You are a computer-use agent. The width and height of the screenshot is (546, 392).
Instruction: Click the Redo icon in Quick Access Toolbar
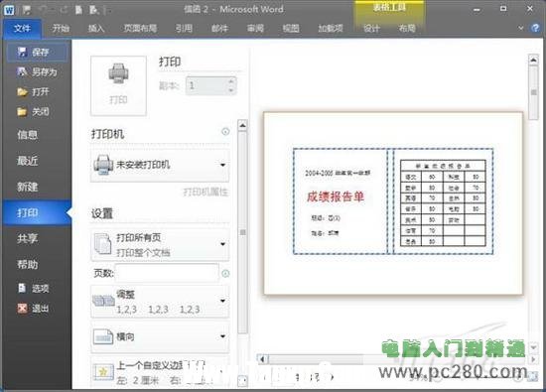pos(64,10)
